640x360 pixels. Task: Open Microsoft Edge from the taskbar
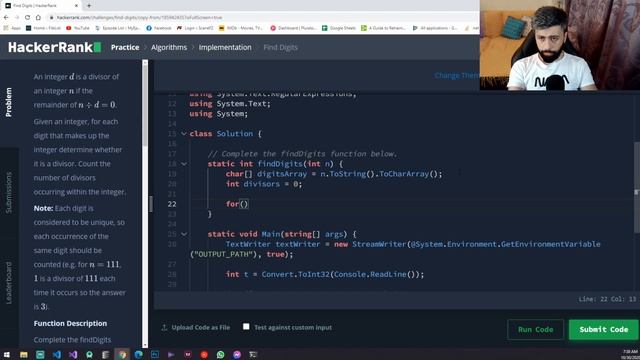coord(138,355)
